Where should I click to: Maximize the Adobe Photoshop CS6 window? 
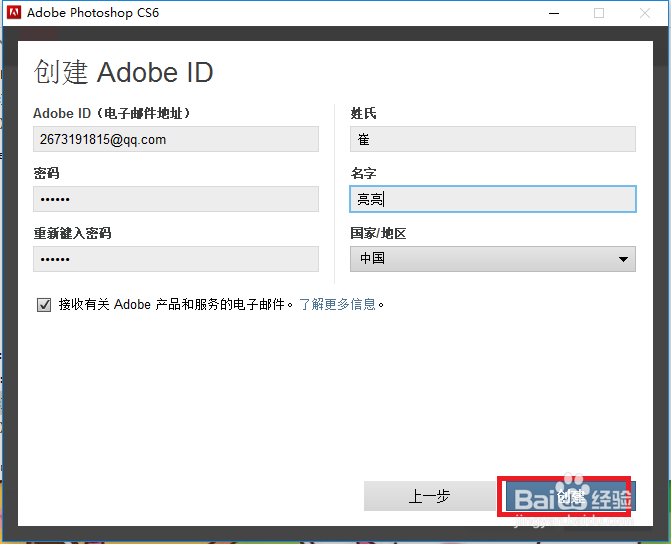pos(599,13)
